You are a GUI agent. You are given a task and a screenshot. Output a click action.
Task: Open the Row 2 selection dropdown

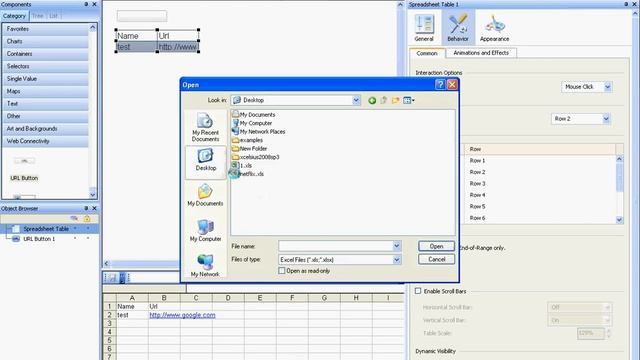click(606, 119)
